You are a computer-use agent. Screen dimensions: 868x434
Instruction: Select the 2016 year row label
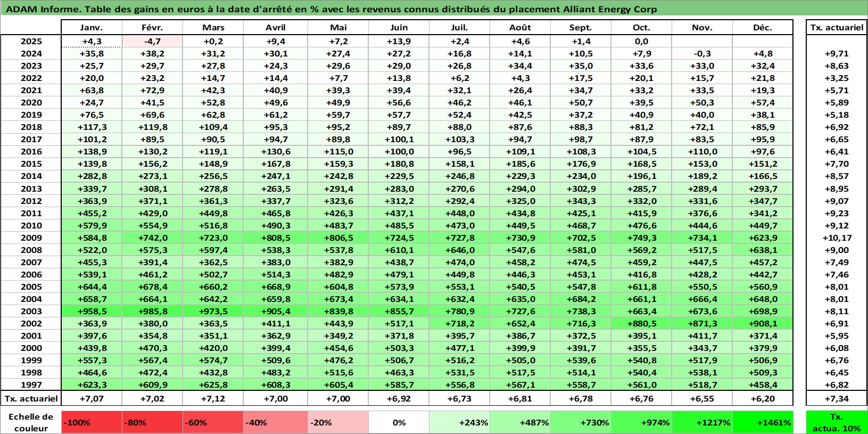click(31, 152)
